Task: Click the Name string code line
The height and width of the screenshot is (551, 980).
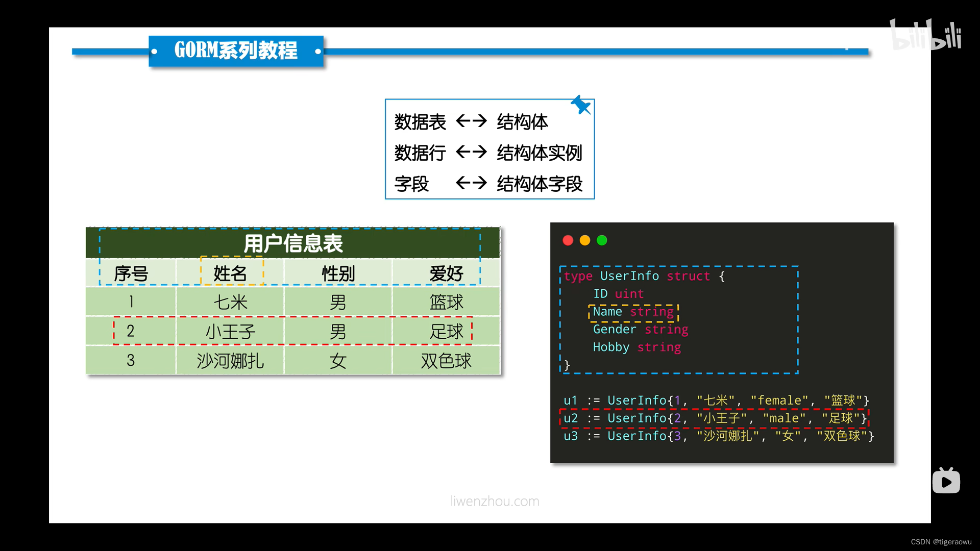Action: 633,312
